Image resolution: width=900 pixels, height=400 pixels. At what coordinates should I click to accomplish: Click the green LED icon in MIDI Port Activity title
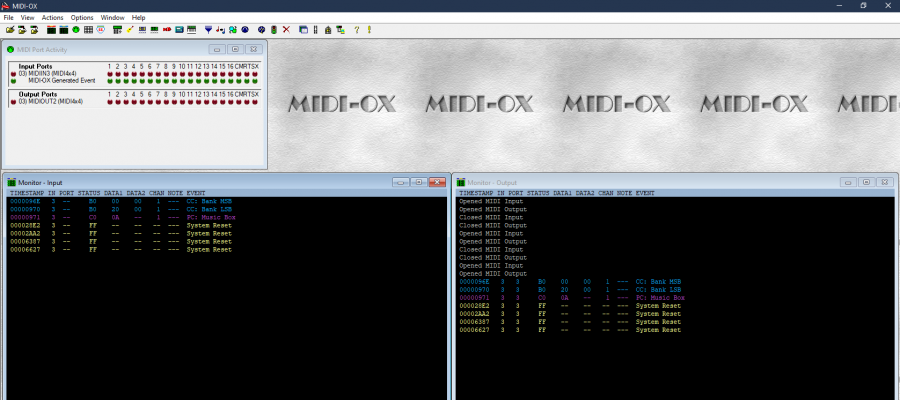[x=10, y=49]
